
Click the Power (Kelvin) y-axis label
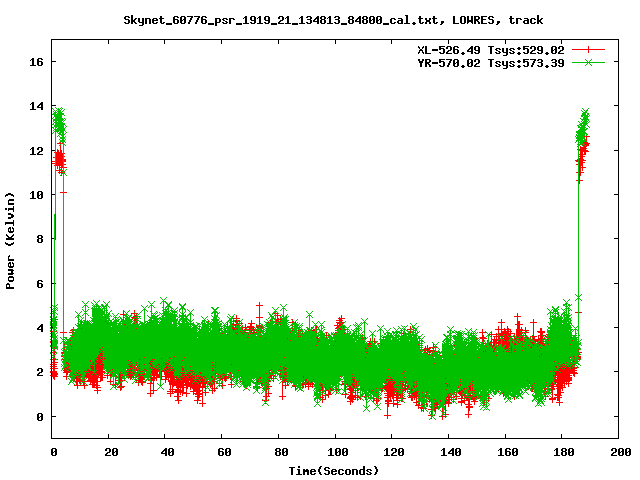point(10,241)
